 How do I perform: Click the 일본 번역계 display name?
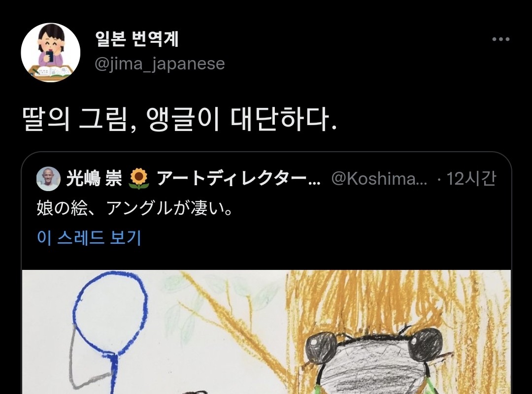pyautogui.click(x=136, y=39)
